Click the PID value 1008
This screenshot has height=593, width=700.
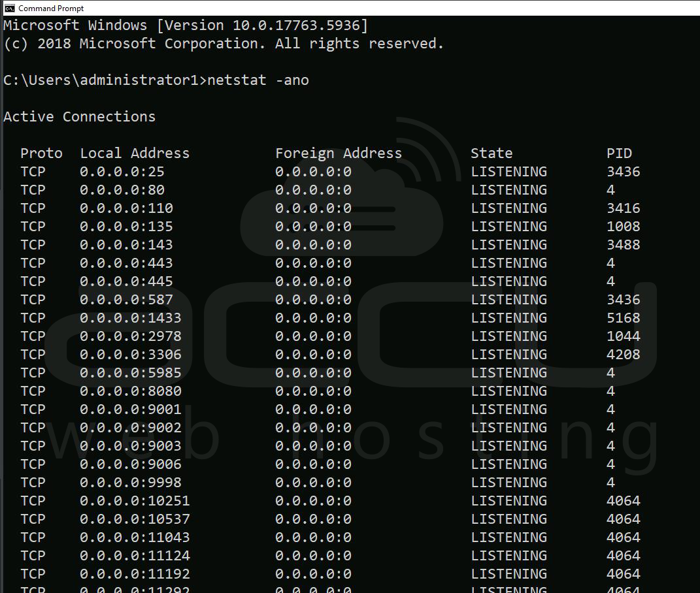(x=623, y=227)
